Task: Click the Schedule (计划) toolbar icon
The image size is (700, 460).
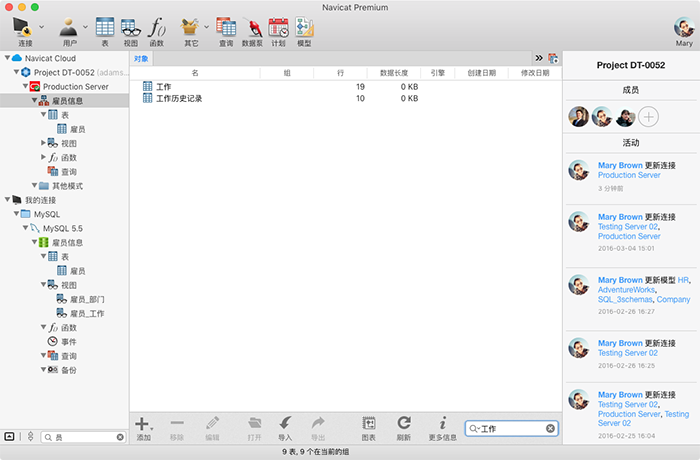Action: coord(278,27)
